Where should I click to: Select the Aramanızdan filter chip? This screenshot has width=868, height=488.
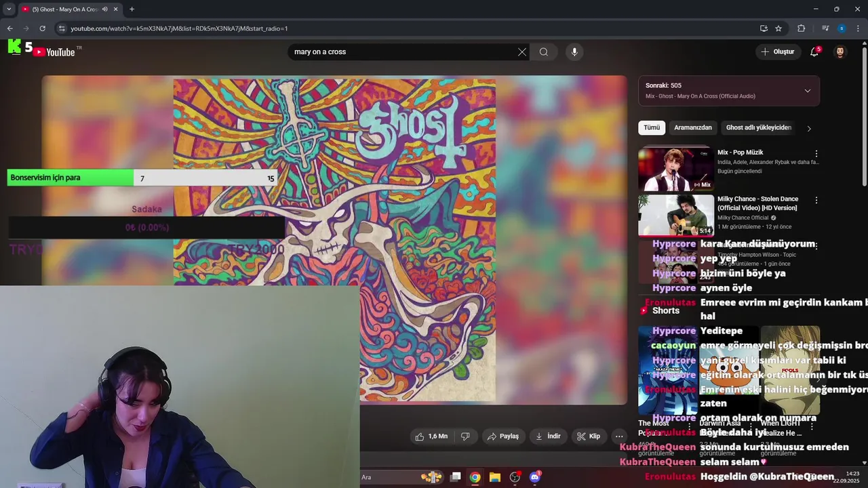(x=693, y=127)
